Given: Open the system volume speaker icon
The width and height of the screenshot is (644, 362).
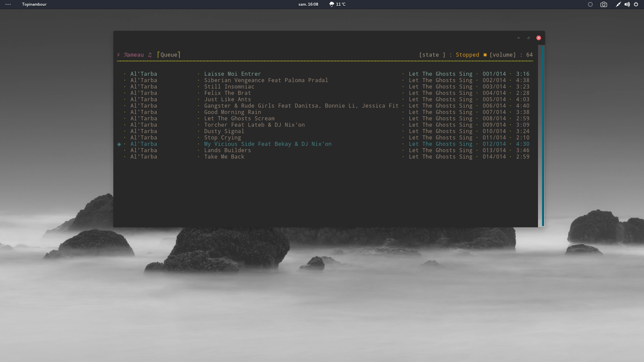Looking at the screenshot, I should 627,4.
